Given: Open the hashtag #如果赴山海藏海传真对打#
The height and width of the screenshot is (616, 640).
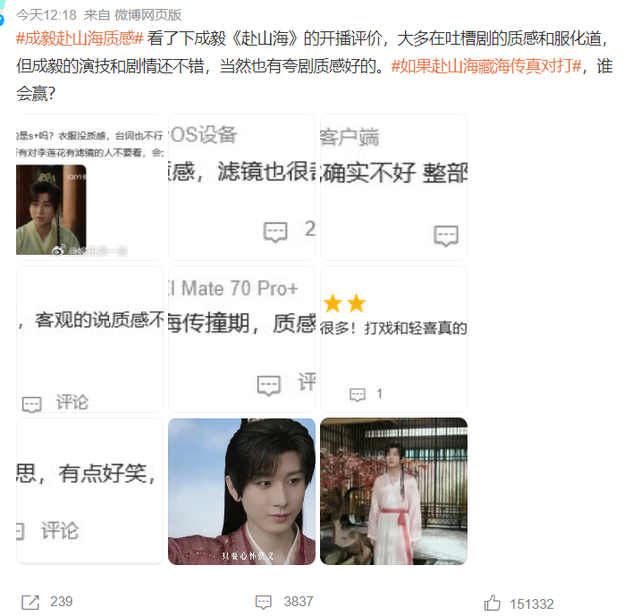Looking at the screenshot, I should [486, 66].
